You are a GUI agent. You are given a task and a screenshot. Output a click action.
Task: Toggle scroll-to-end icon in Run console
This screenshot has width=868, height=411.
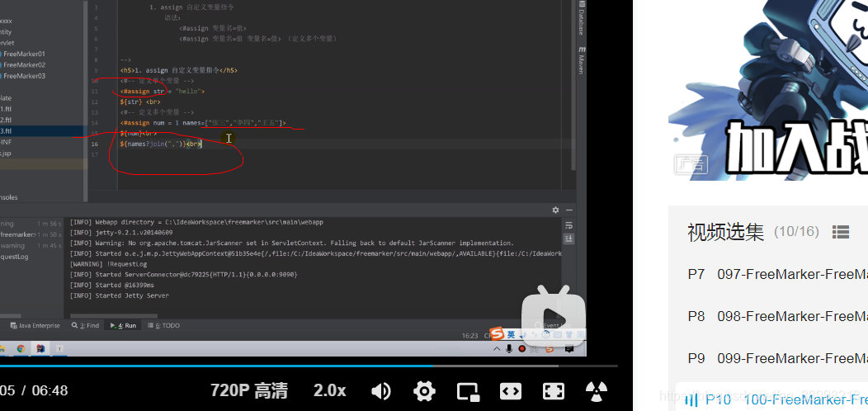[568, 239]
